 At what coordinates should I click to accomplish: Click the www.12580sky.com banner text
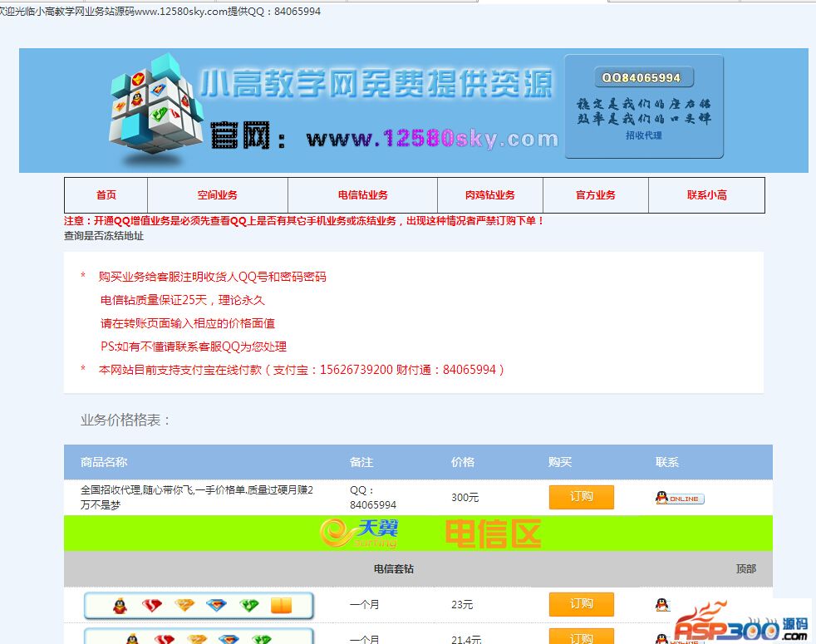coord(432,139)
